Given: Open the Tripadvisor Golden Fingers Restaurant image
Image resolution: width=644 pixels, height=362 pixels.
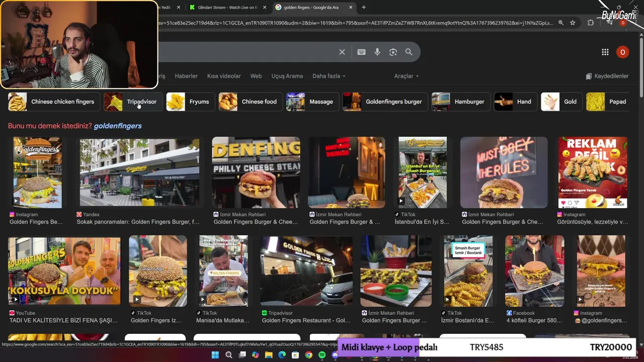Looking at the screenshot, I should click(306, 271).
